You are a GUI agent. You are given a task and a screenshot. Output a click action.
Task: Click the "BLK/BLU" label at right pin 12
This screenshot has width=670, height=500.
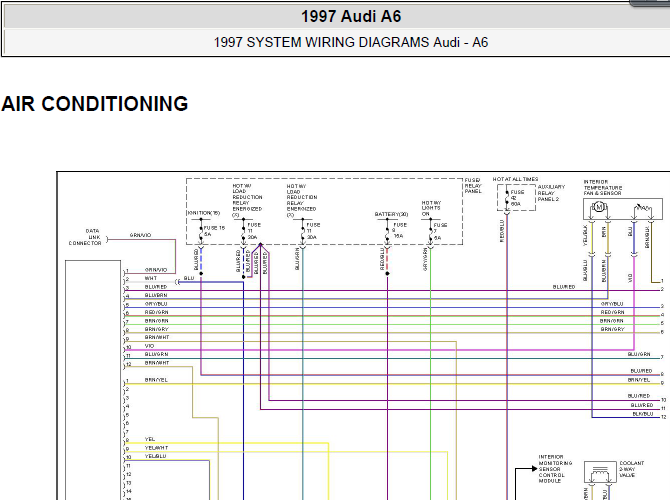pos(643,414)
